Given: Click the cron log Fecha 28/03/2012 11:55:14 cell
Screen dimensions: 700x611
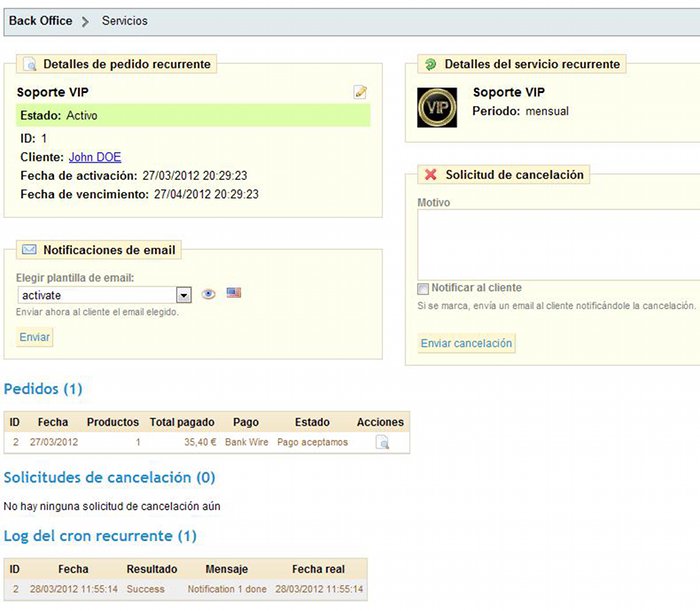Looking at the screenshot, I should point(74,589).
